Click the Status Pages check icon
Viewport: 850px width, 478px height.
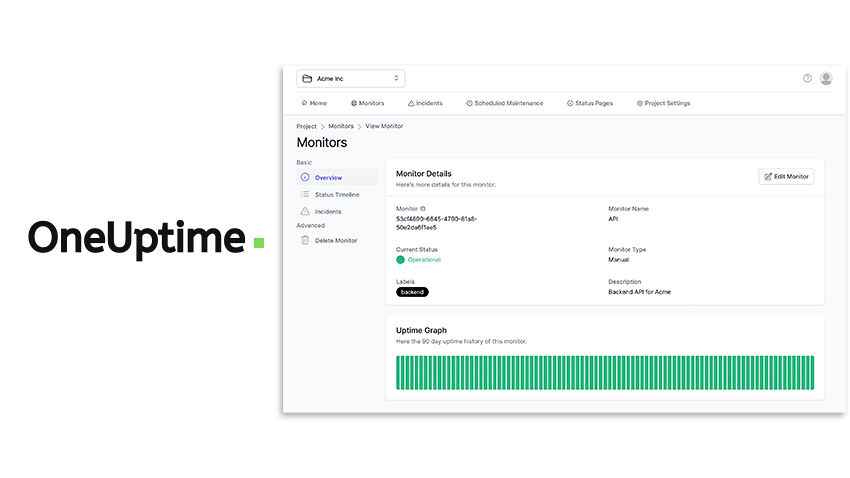tap(570, 103)
